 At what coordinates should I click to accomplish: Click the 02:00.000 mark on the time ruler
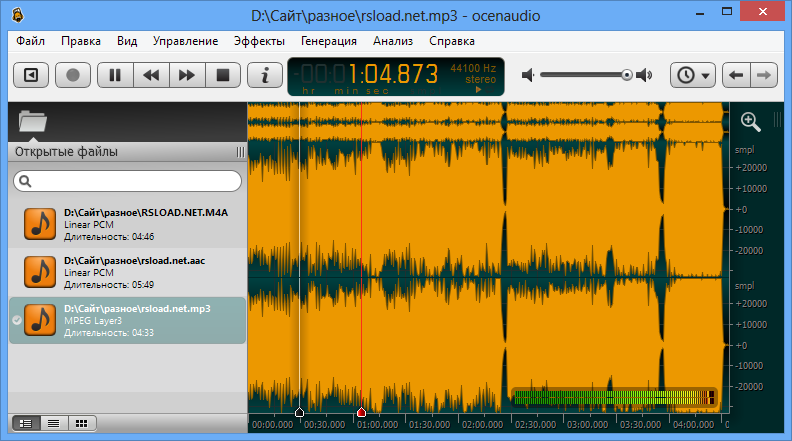tap(482, 425)
